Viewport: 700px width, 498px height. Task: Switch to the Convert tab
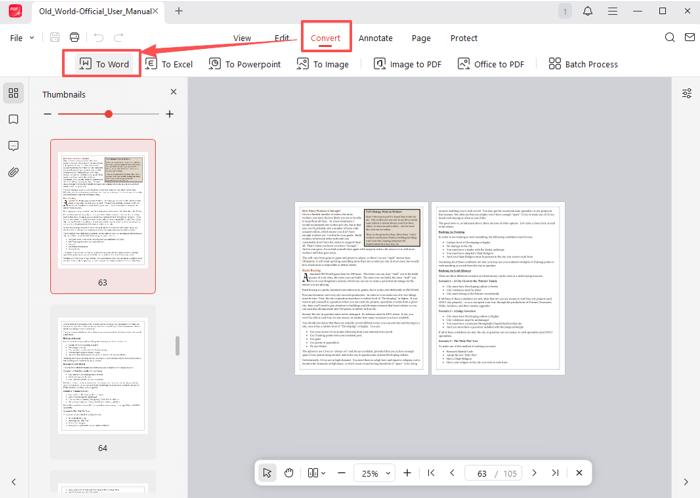coord(325,38)
